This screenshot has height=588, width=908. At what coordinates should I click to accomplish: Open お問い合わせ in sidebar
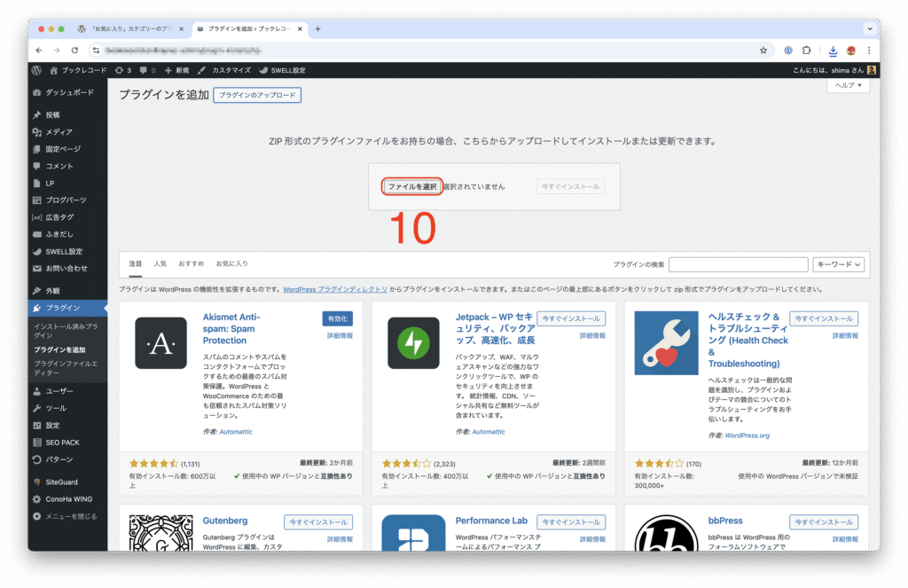[67, 268]
